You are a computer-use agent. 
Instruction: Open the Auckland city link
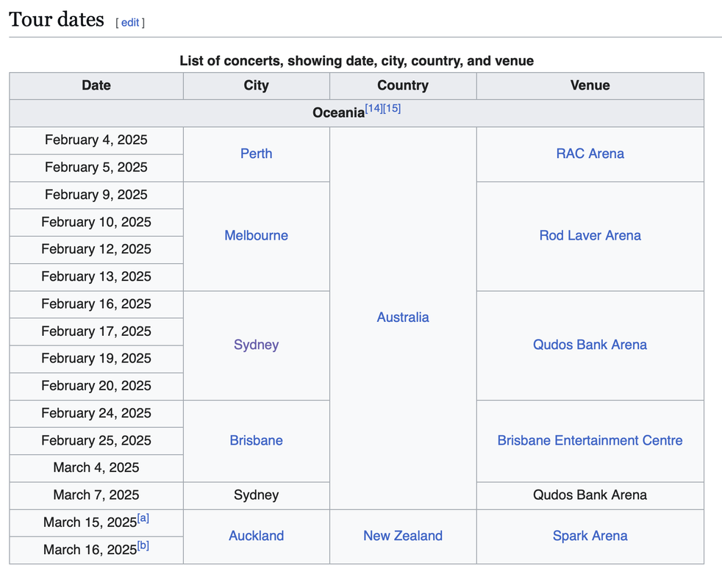click(x=256, y=536)
